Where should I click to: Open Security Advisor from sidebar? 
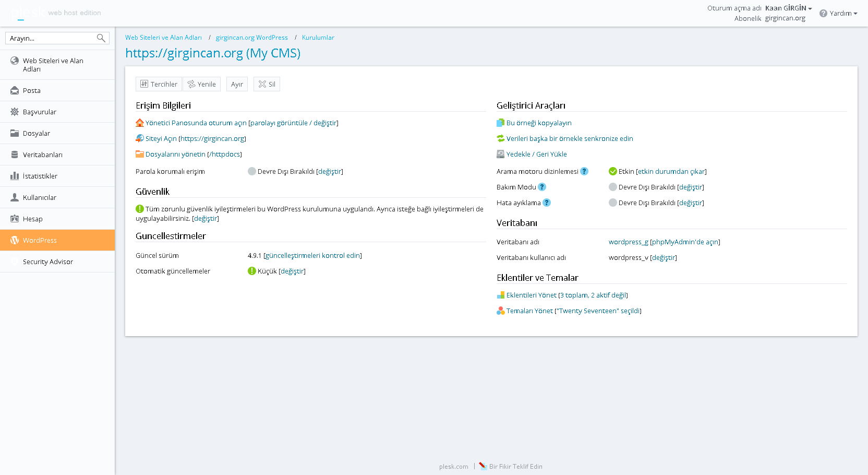pyautogui.click(x=57, y=262)
